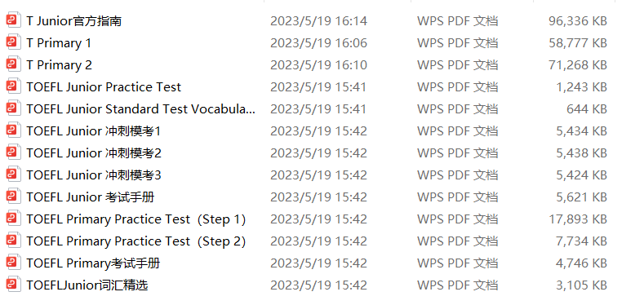The width and height of the screenshot is (644, 305).
Task: Select TOEFL Junior 冲刺模考2 file name
Action: [x=94, y=153]
